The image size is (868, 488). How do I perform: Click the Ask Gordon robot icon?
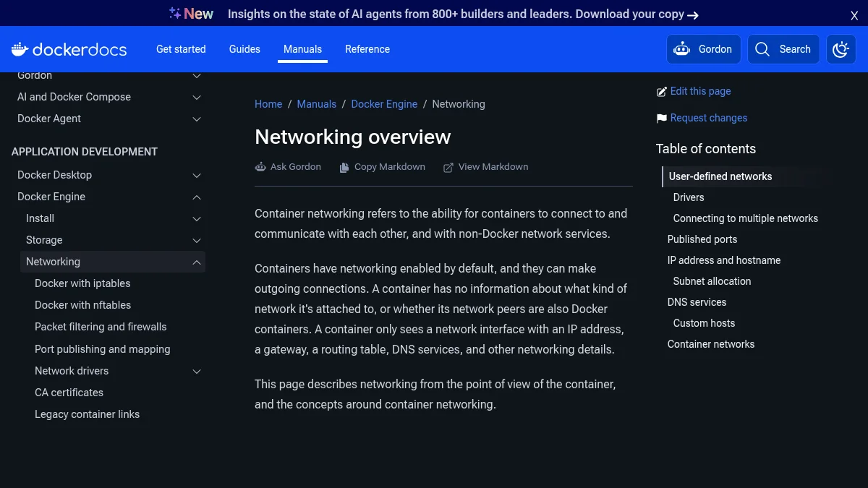pyautogui.click(x=260, y=167)
